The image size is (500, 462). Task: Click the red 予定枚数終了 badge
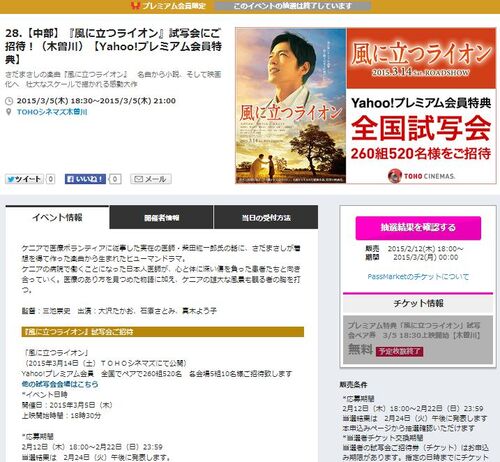point(400,351)
